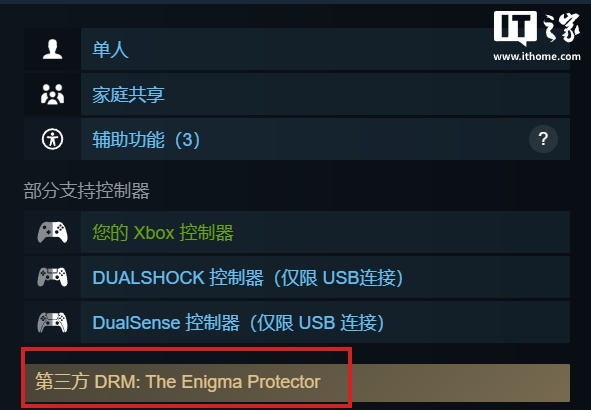Click the 部分支持控制器 heading
Screen dimensions: 591x410
click(86, 191)
